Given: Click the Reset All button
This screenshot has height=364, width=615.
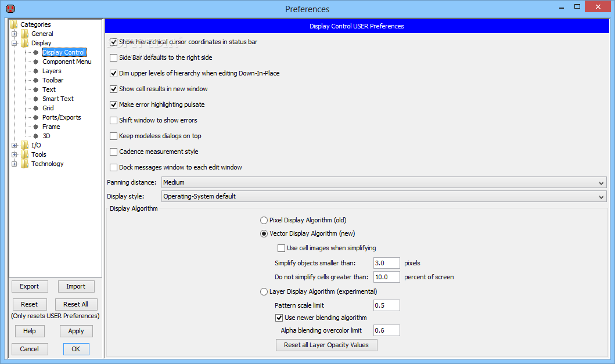Looking at the screenshot, I should pos(76,304).
